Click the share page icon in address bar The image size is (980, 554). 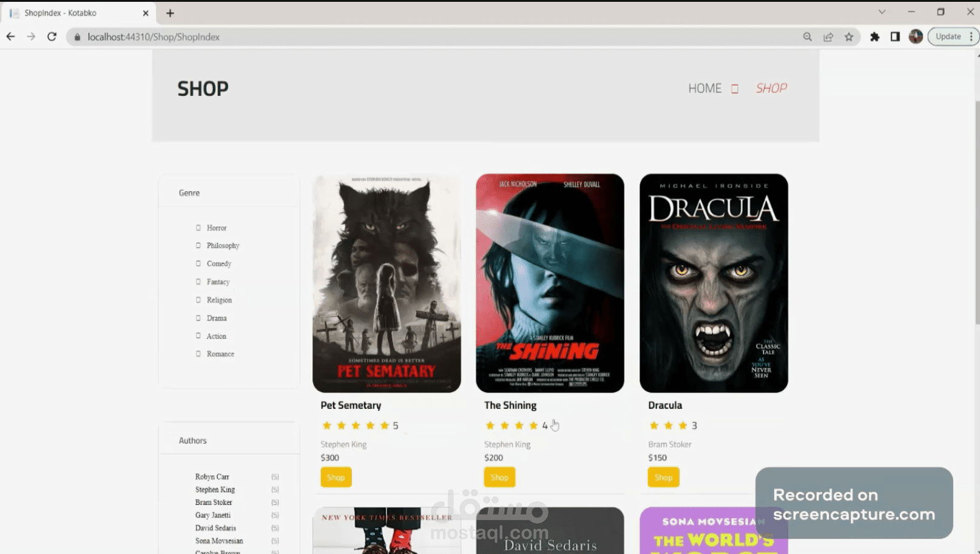pyautogui.click(x=828, y=36)
